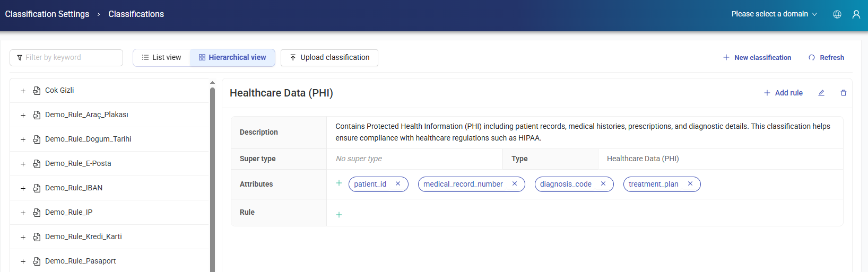Click the green plus to add attribute
The width and height of the screenshot is (868, 272).
pos(339,183)
